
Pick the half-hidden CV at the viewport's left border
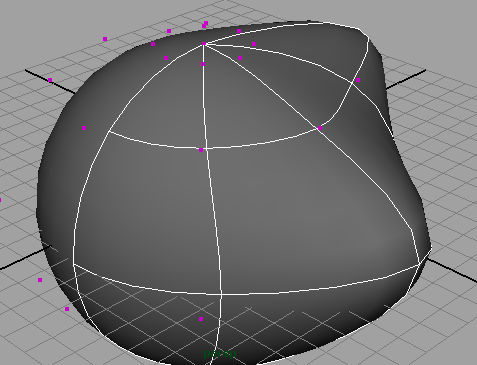(0, 200)
